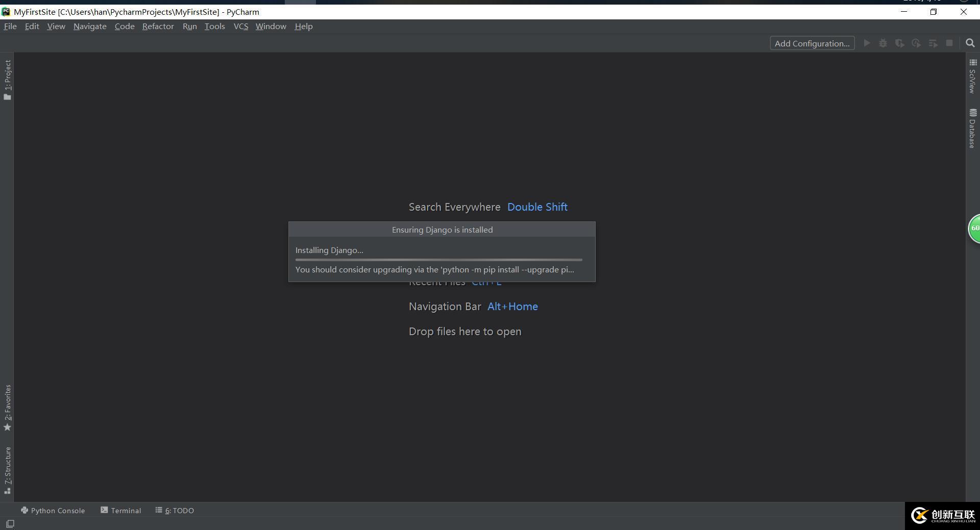980x530 pixels.
Task: Click the Run play icon
Action: coord(867,43)
